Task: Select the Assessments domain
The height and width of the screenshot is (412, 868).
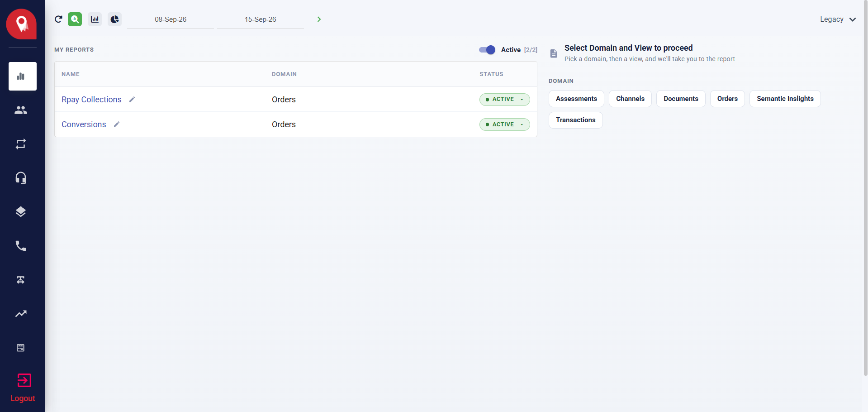Action: point(576,99)
